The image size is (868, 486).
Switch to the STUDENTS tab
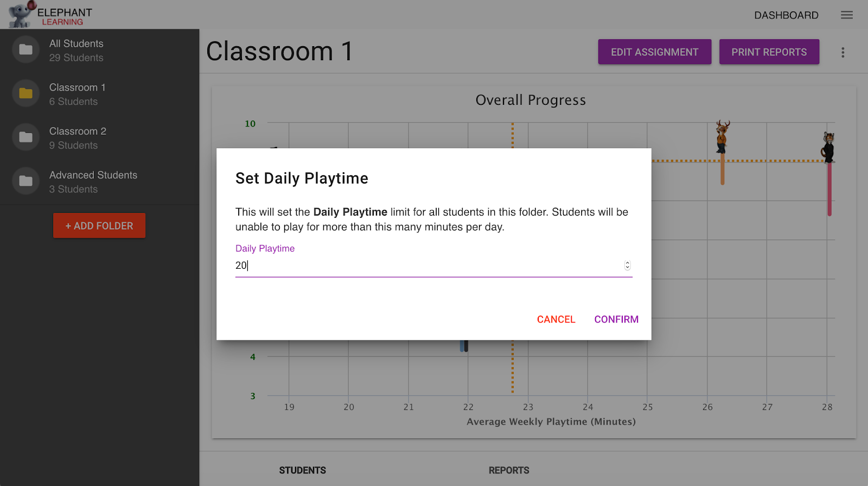click(x=302, y=470)
